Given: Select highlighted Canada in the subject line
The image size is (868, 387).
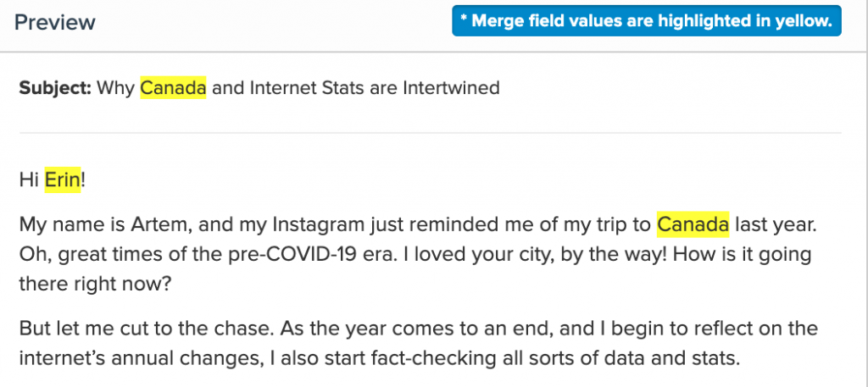Looking at the screenshot, I should [x=173, y=87].
